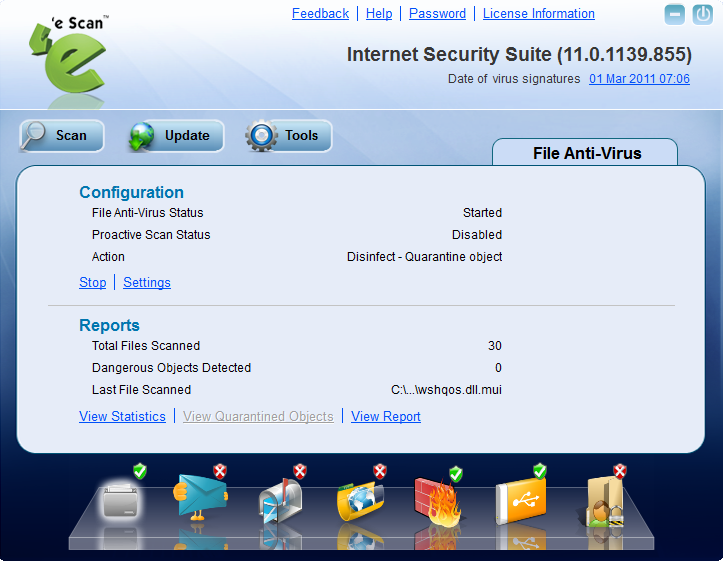
Task: Click the virus signatures date link
Action: click(x=639, y=79)
